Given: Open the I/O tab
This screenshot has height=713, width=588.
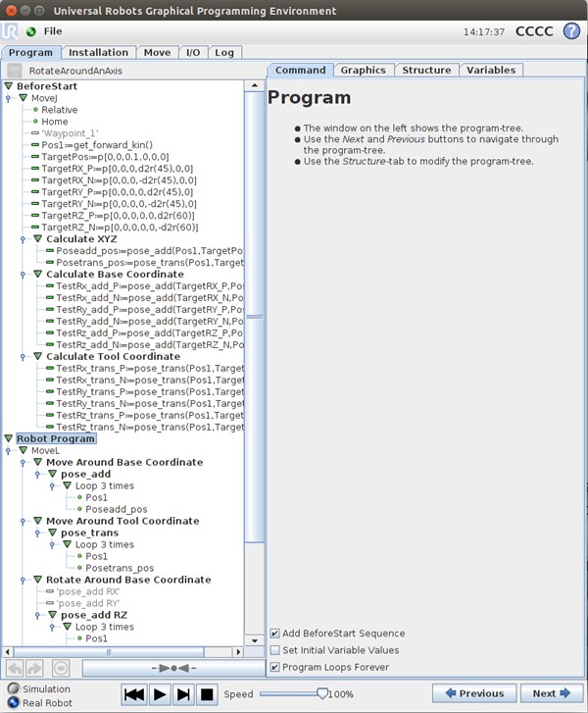Looking at the screenshot, I should (193, 53).
